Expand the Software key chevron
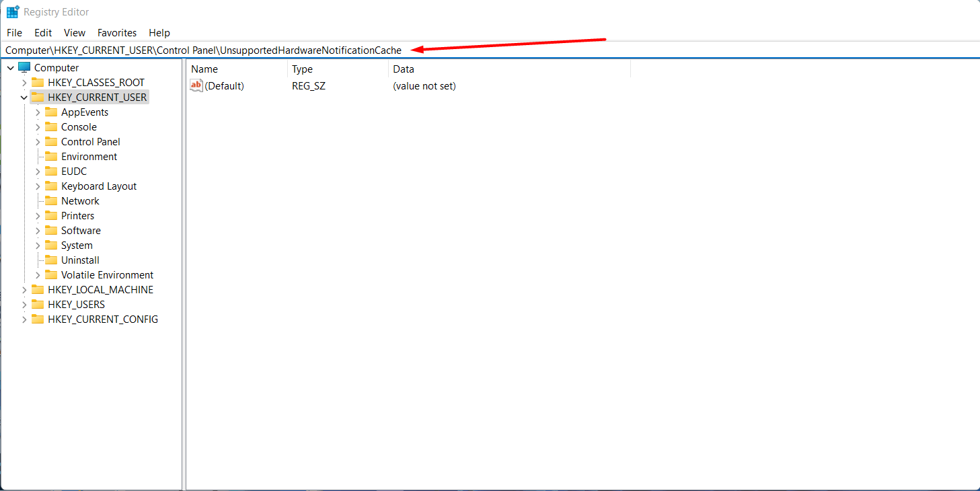This screenshot has height=491, width=980. 38,231
